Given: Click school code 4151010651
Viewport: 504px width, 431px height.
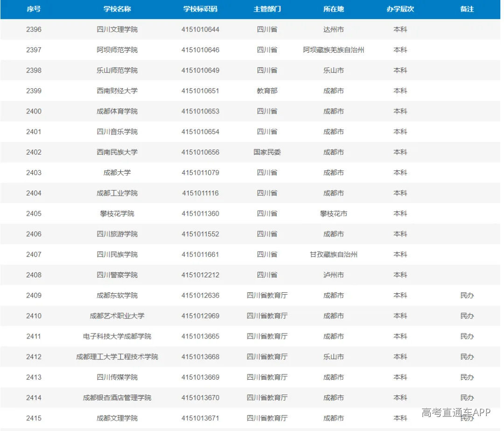Looking at the screenshot, I should pyautogui.click(x=200, y=91).
